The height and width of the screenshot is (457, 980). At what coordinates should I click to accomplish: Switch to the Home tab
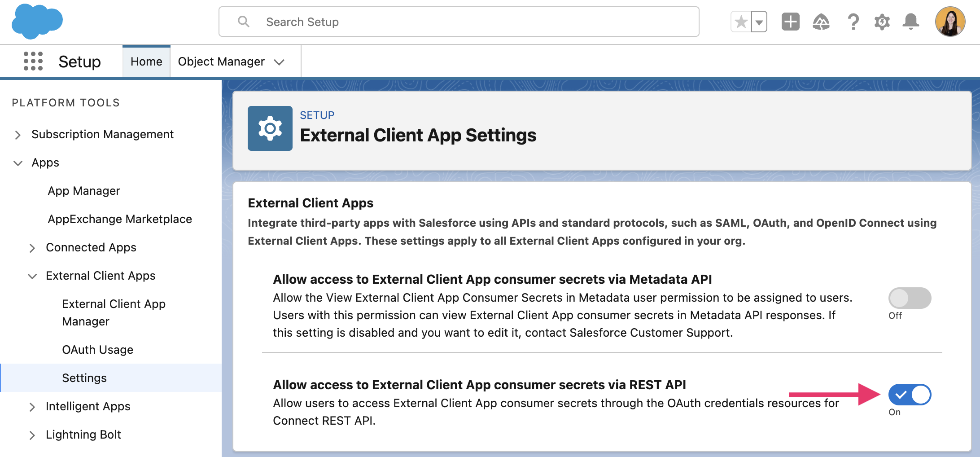146,62
